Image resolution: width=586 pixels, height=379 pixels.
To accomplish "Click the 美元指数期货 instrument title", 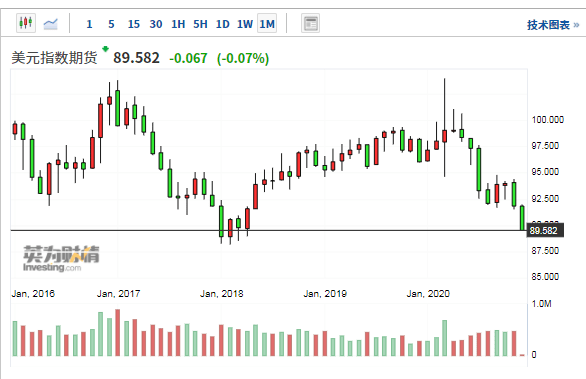I will [x=54, y=58].
